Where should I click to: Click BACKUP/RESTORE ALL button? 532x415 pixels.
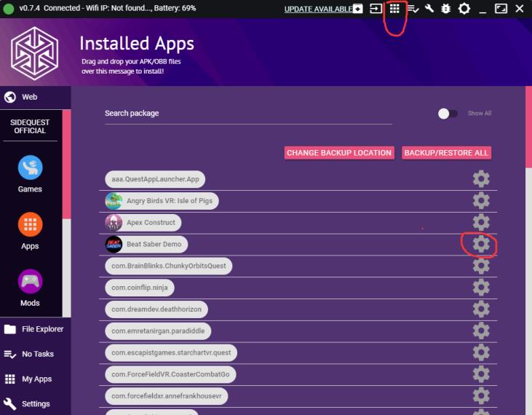click(446, 153)
